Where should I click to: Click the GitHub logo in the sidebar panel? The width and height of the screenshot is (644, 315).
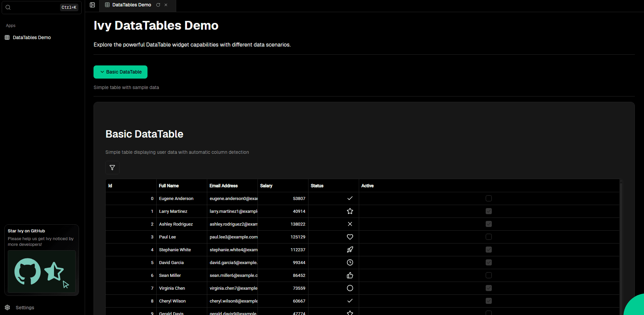tap(27, 272)
